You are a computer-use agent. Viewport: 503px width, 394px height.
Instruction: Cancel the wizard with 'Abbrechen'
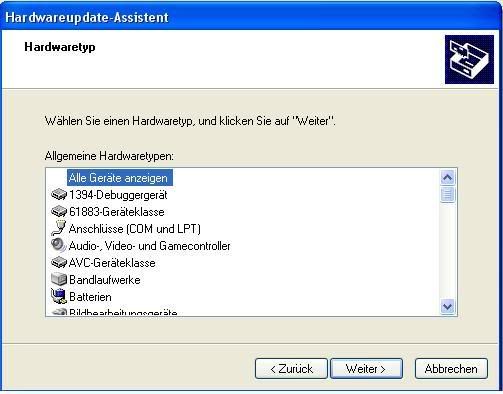pyautogui.click(x=451, y=369)
